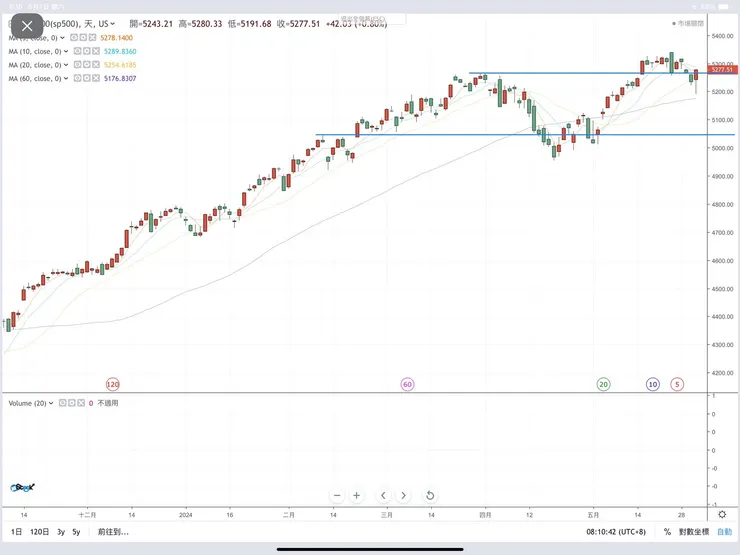This screenshot has height=555, width=740.
Task: Open chart settings gear at bottom right
Action: (x=722, y=514)
